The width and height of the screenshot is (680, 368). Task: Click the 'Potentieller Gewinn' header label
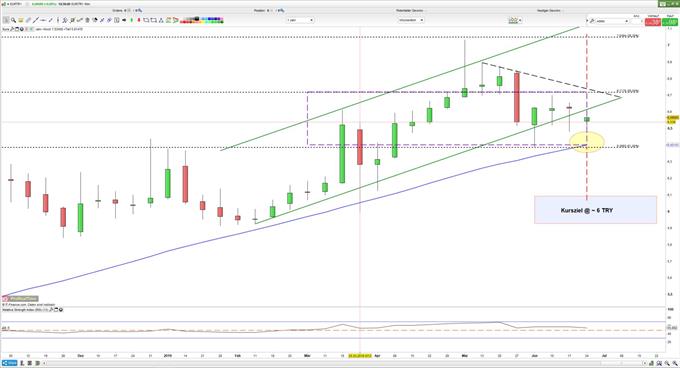[x=409, y=10]
